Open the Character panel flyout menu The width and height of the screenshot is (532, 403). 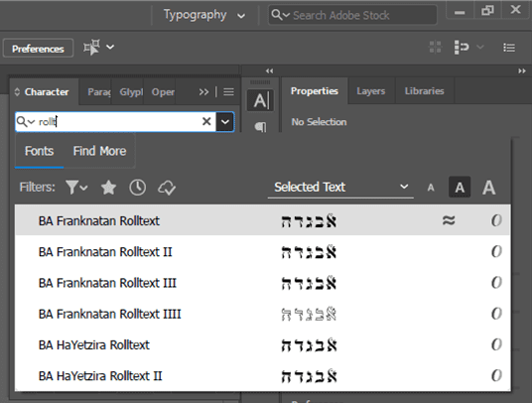228,92
